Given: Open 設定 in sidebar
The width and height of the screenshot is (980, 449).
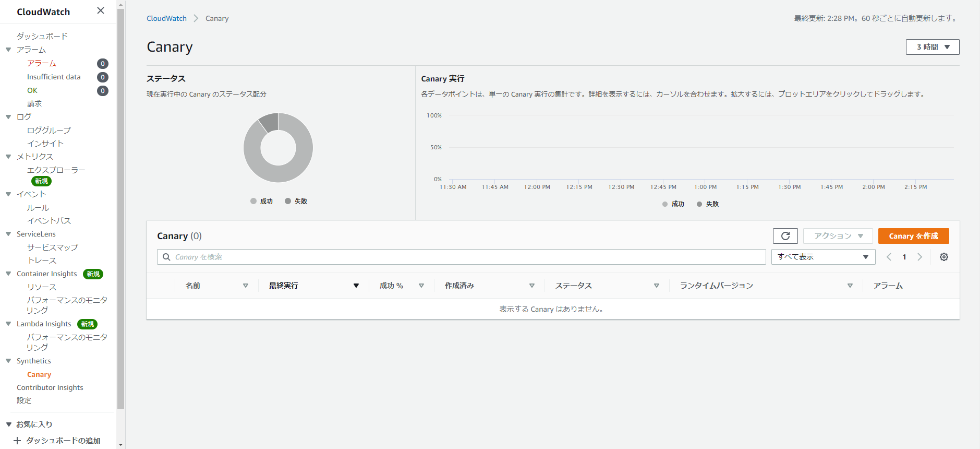Looking at the screenshot, I should [x=24, y=400].
